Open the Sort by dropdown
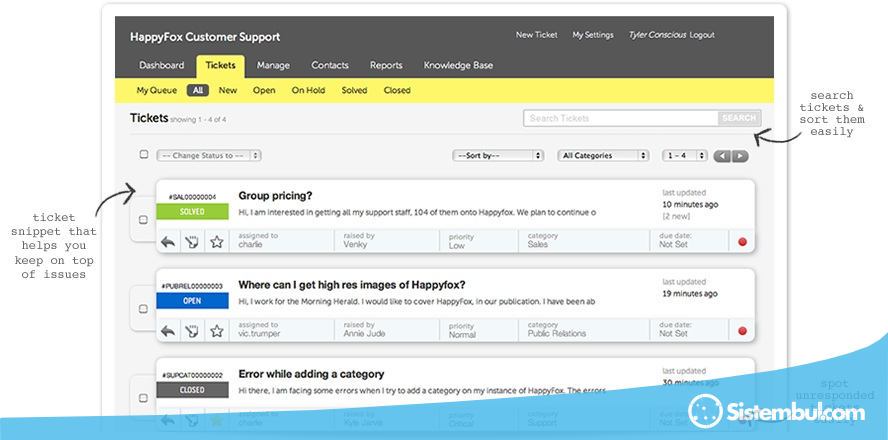888x440 pixels. 498,155
